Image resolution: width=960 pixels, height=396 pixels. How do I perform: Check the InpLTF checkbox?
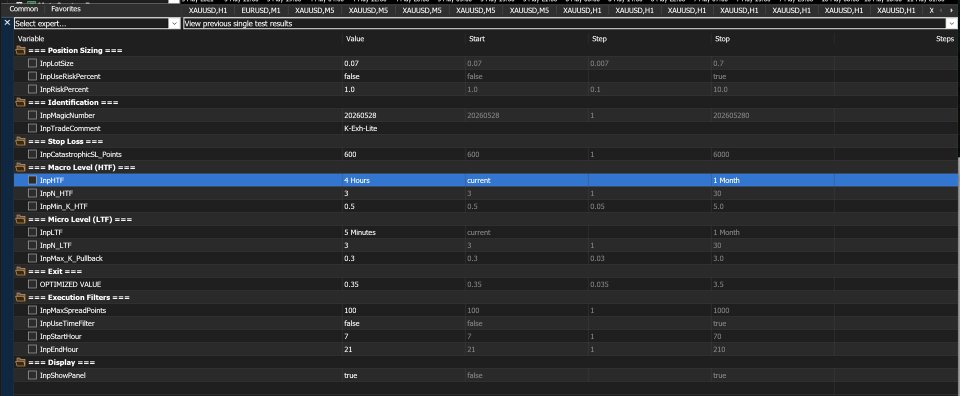32,233
